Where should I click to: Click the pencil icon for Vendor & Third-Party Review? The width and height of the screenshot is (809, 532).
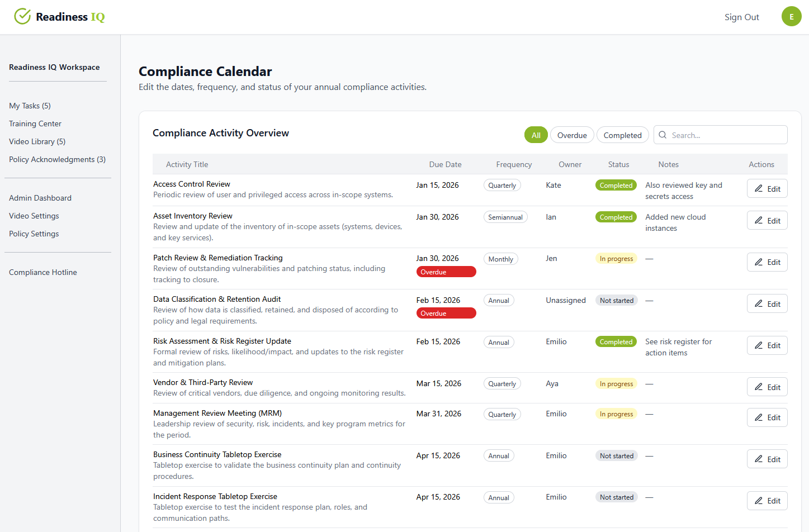pos(759,386)
